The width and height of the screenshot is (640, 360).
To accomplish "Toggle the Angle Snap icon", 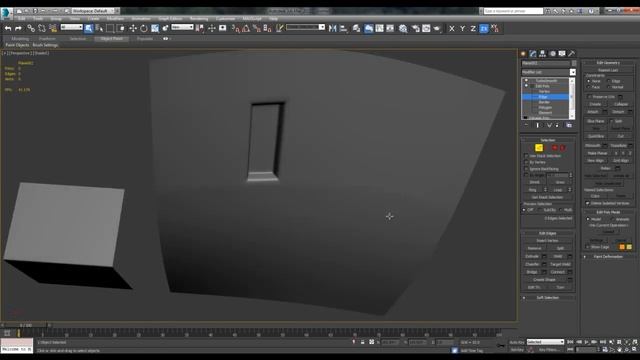I will pyautogui.click(x=246, y=28).
